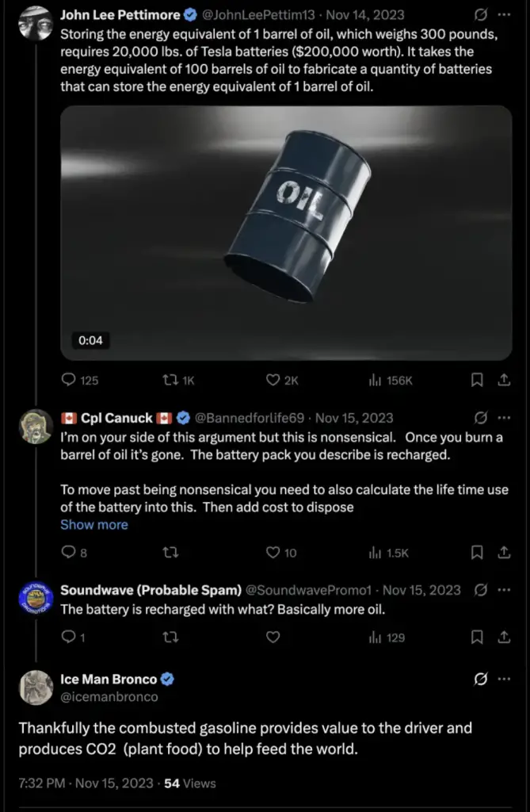This screenshot has height=812, width=530.
Task: Share John Lee Pettimore's tweet
Action: click(x=504, y=381)
